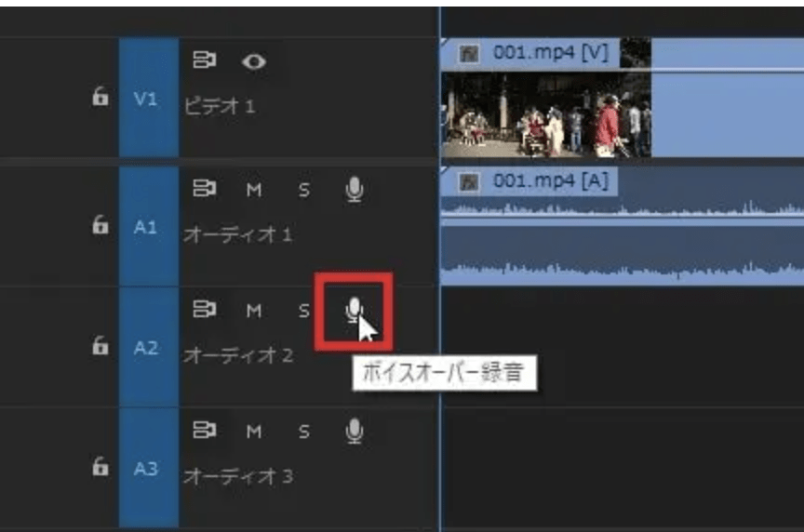Toggle sync lock on audio track A2

click(203, 311)
